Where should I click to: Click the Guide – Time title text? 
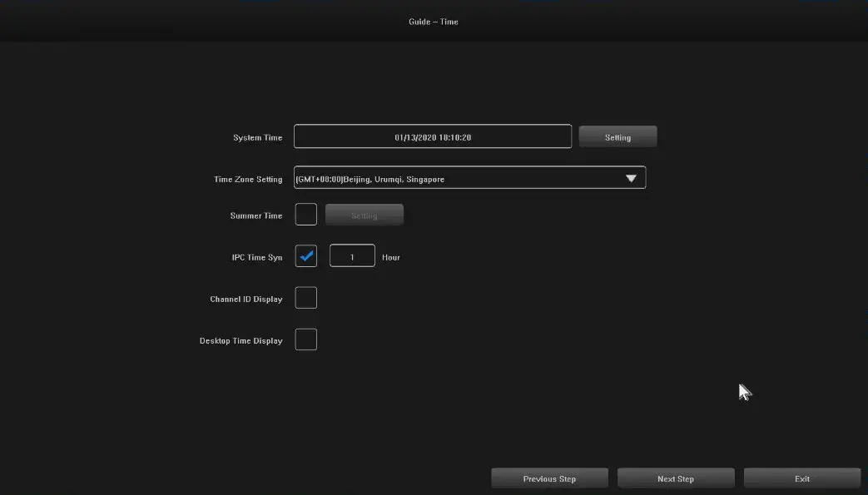(433, 22)
